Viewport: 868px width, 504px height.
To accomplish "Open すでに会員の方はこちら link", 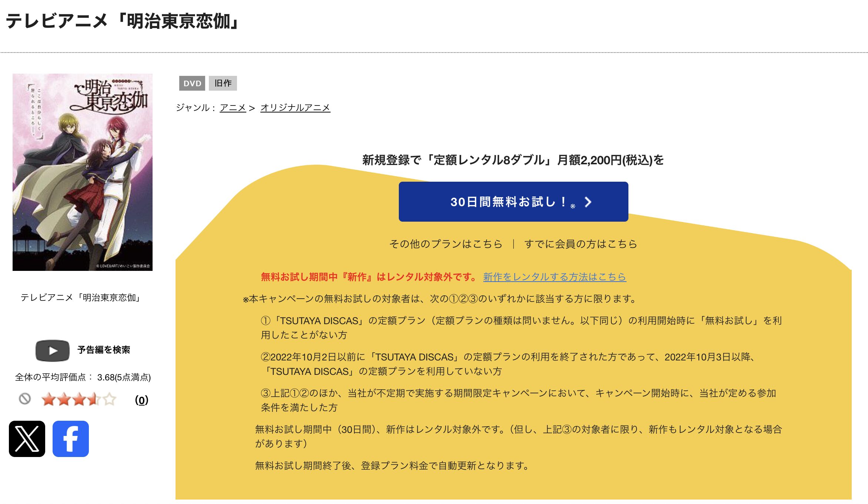I will 581,244.
